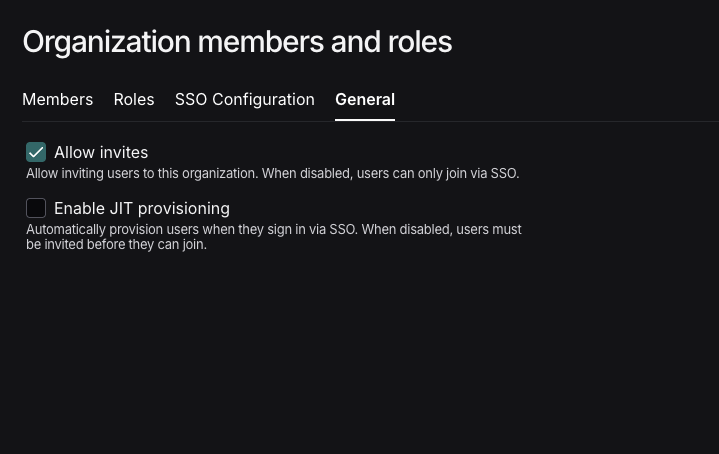Click the underline beneath the General tab
Image resolution: width=719 pixels, height=454 pixels.
(x=365, y=119)
